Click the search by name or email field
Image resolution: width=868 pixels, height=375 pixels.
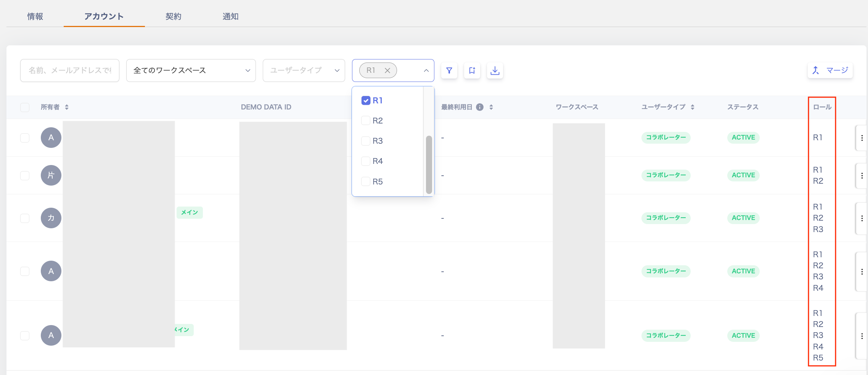click(x=70, y=71)
